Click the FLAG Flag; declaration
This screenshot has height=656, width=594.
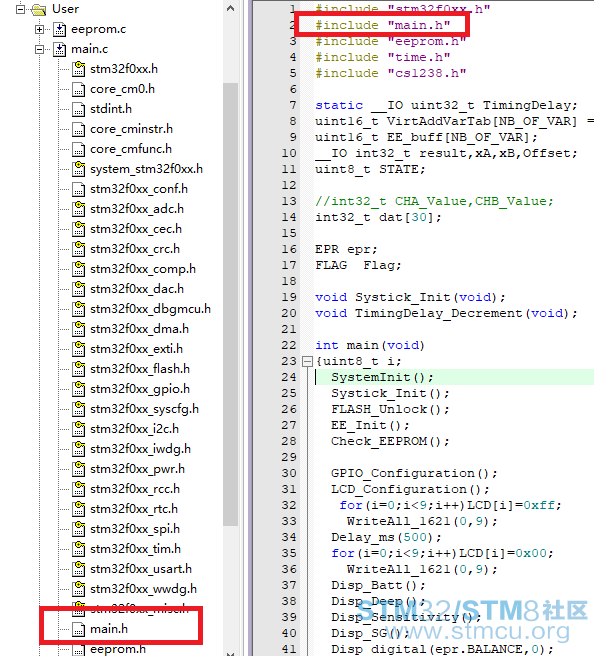click(x=358, y=265)
